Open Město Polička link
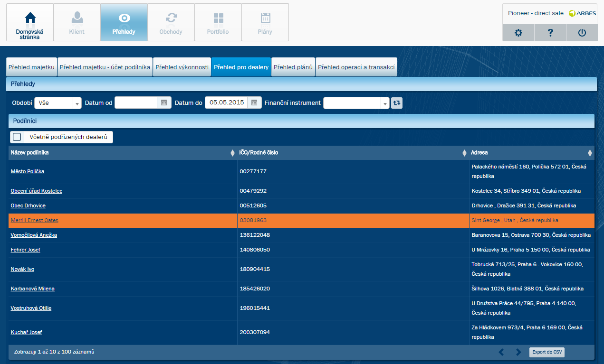Screen dimensions: 604x364 pos(28,171)
